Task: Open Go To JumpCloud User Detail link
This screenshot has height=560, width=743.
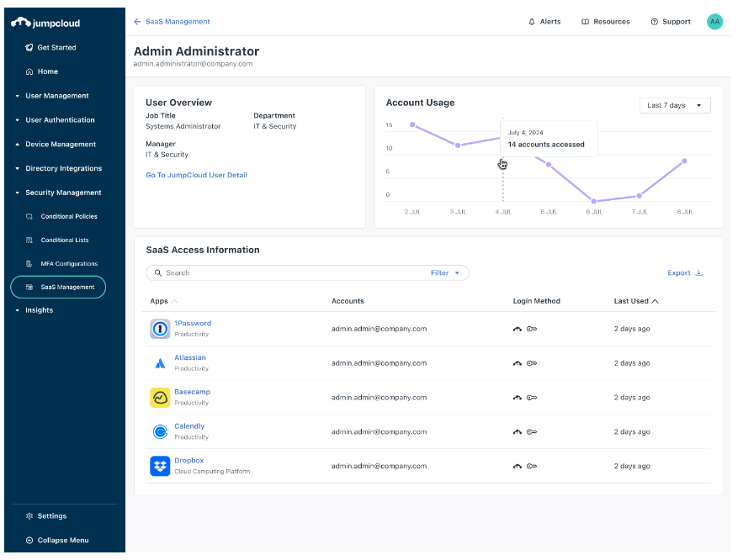Action: [x=196, y=176]
